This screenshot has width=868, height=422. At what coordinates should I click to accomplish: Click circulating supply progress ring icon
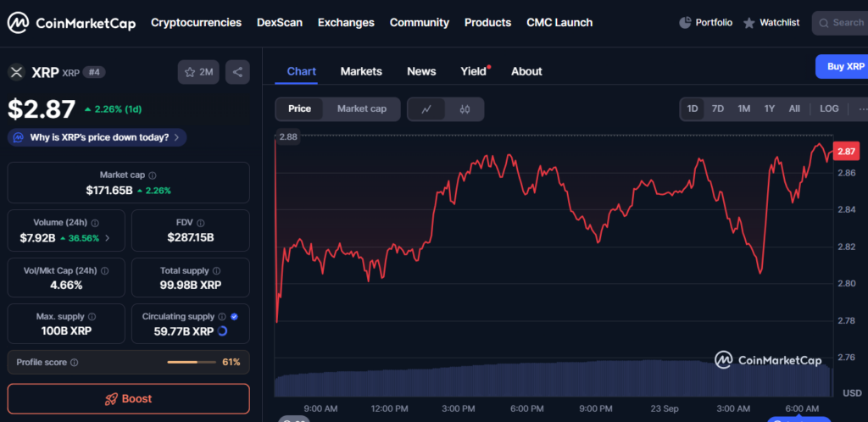[223, 331]
